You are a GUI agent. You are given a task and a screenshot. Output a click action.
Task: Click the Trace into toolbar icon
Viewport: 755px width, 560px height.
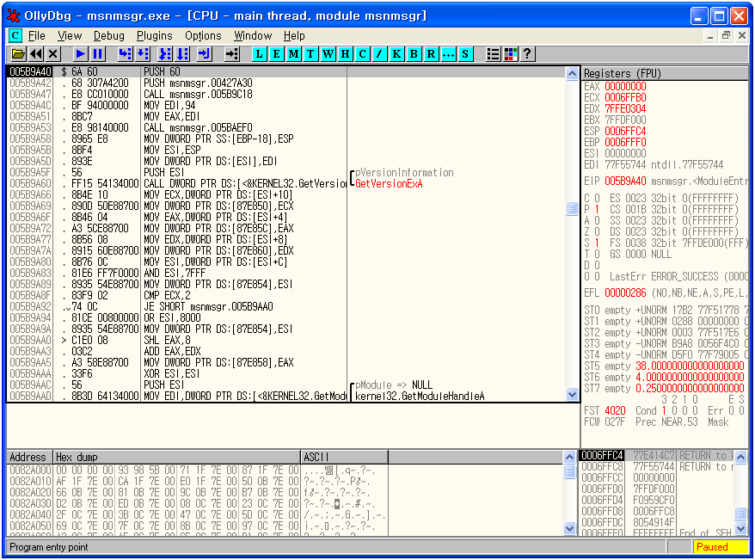coord(165,54)
